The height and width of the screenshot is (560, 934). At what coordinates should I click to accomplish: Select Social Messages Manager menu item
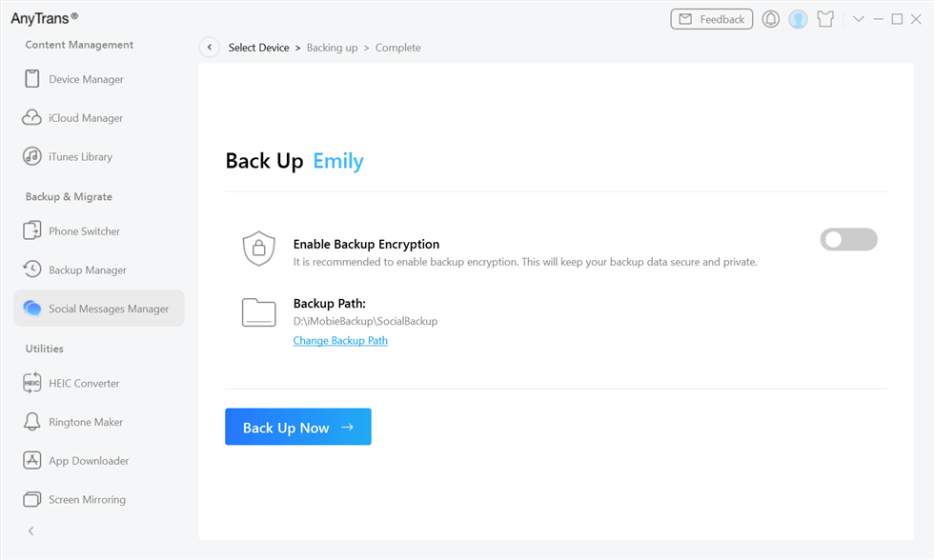[x=99, y=309]
